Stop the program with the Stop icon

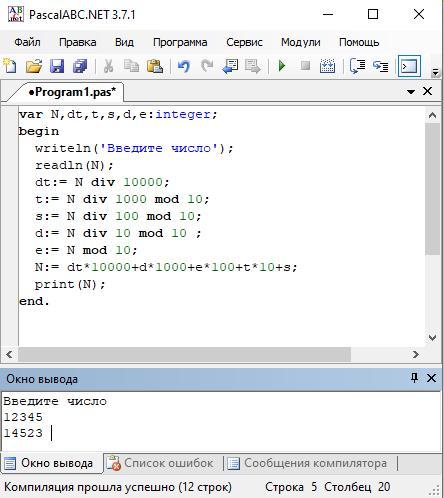pos(305,66)
